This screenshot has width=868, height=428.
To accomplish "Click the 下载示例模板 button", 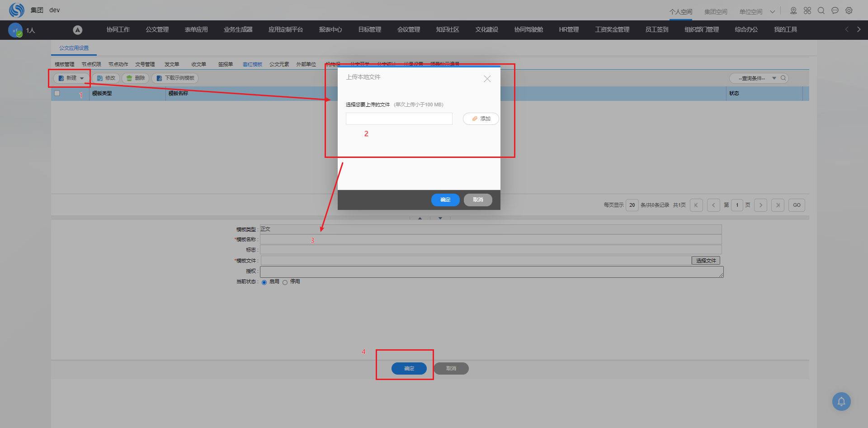I will (175, 78).
